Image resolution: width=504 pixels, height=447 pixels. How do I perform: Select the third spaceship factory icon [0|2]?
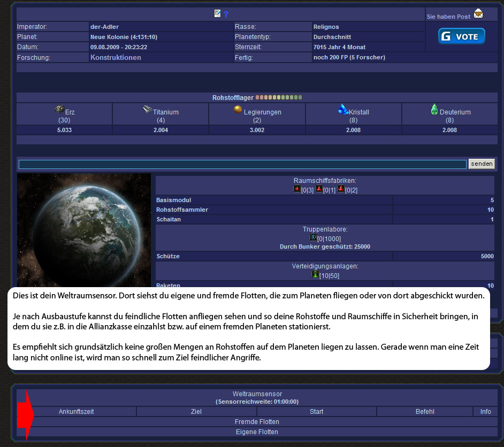(341, 189)
